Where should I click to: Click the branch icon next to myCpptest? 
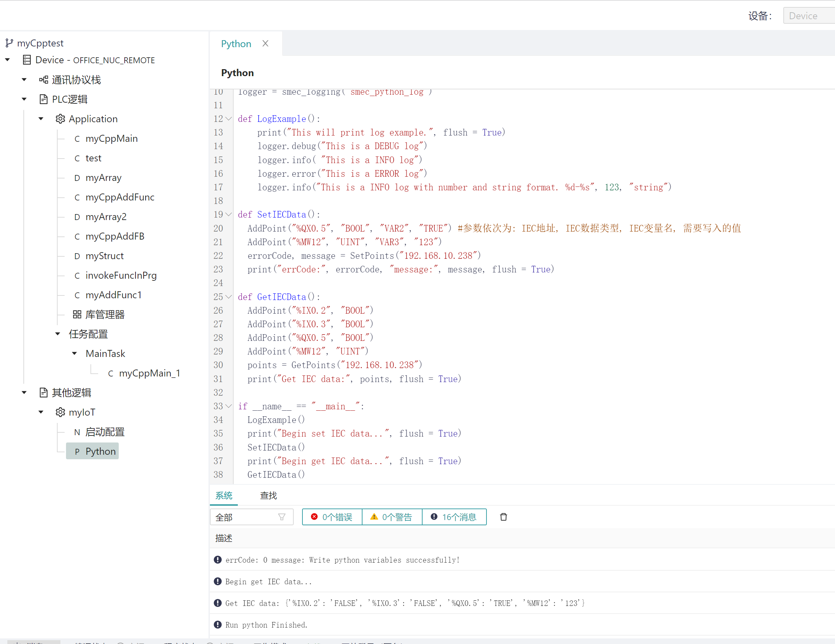coord(9,43)
